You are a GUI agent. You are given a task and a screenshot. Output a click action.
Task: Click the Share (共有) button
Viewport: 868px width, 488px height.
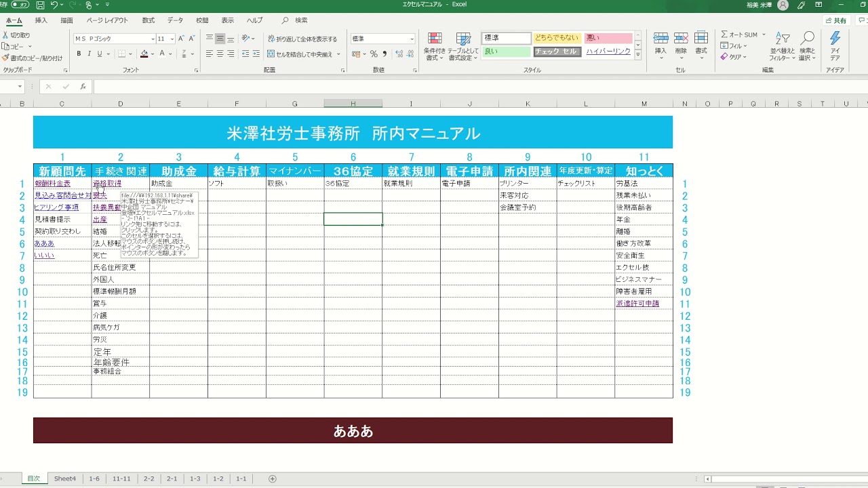click(836, 20)
